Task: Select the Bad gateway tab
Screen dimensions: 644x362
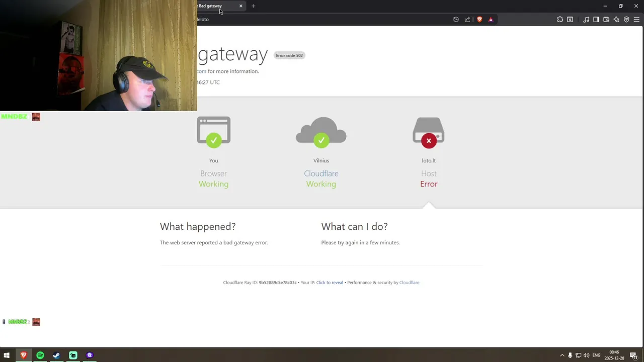Action: [x=220, y=6]
